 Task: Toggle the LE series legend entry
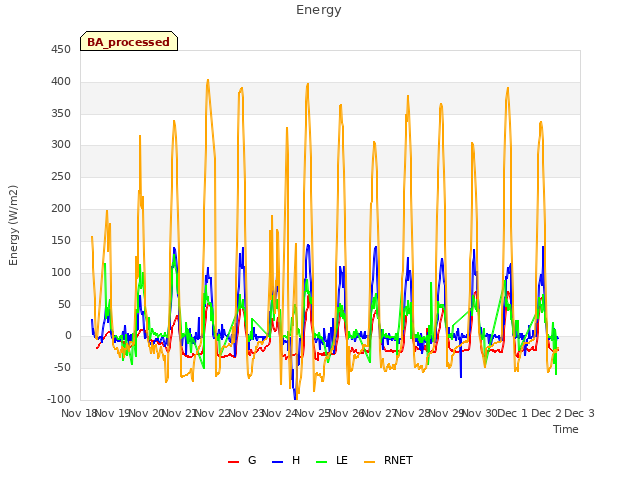pyautogui.click(x=332, y=460)
